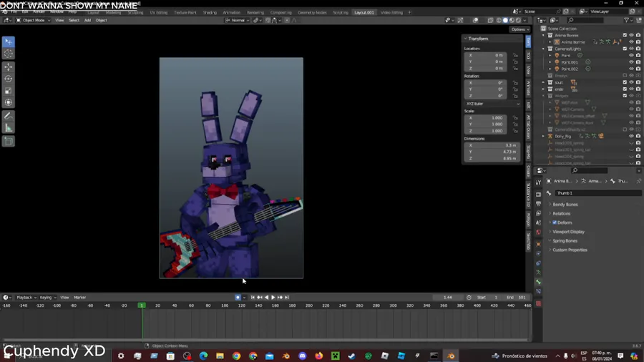Select the Transform tool
Image resolution: width=644 pixels, height=362 pixels.
[x=8, y=102]
